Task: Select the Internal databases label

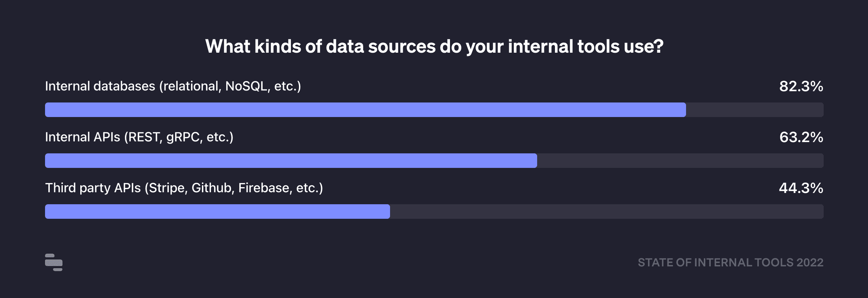Action: pos(173,86)
